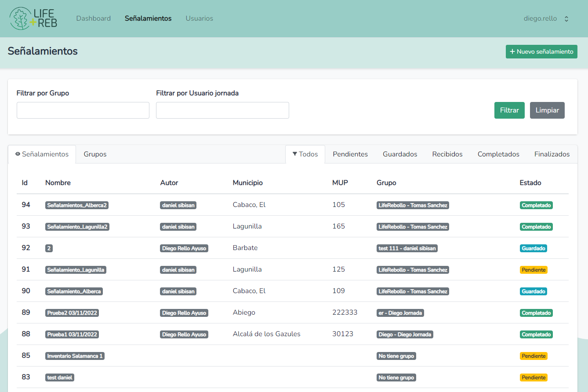Open the Usuarios navigation link
This screenshot has height=392, width=588.
pyautogui.click(x=199, y=18)
